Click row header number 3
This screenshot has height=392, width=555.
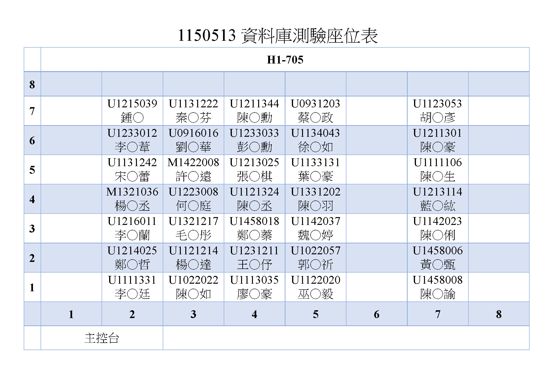click(32, 228)
